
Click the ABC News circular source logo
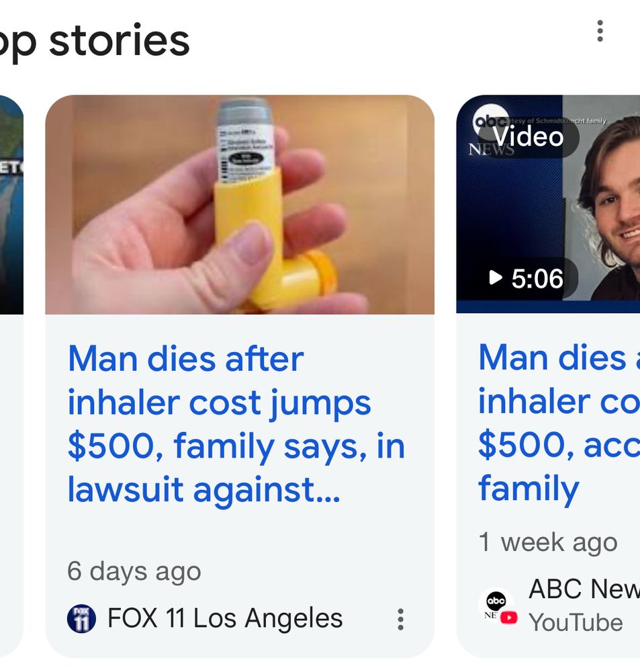[496, 601]
